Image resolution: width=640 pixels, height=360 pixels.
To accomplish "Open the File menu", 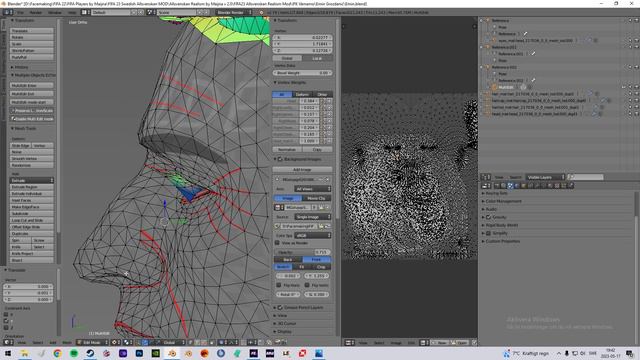I will coord(20,12).
